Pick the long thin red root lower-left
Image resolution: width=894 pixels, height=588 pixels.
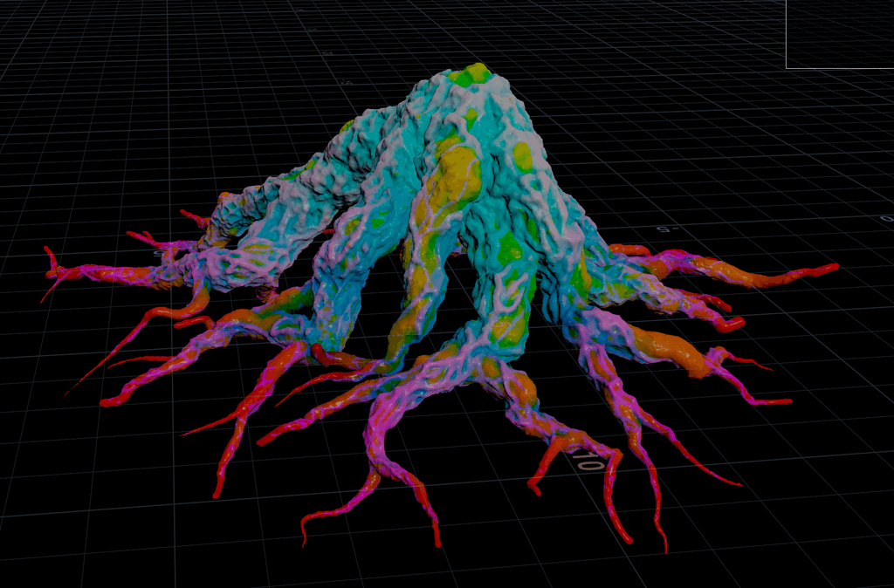96,370
